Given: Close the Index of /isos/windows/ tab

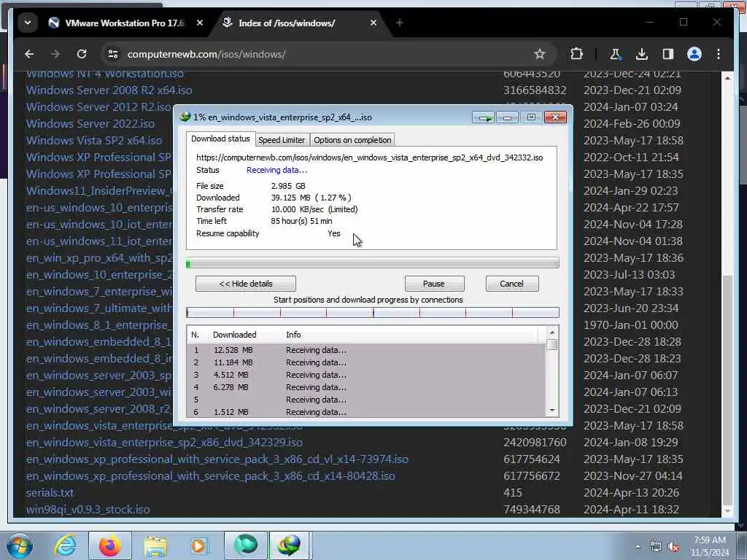Looking at the screenshot, I should pyautogui.click(x=373, y=23).
